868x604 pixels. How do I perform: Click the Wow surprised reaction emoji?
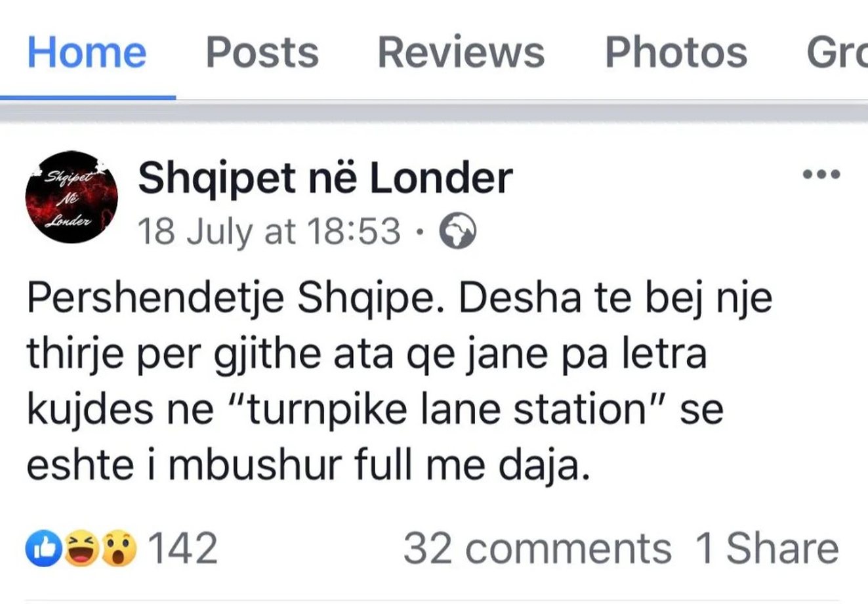point(119,549)
